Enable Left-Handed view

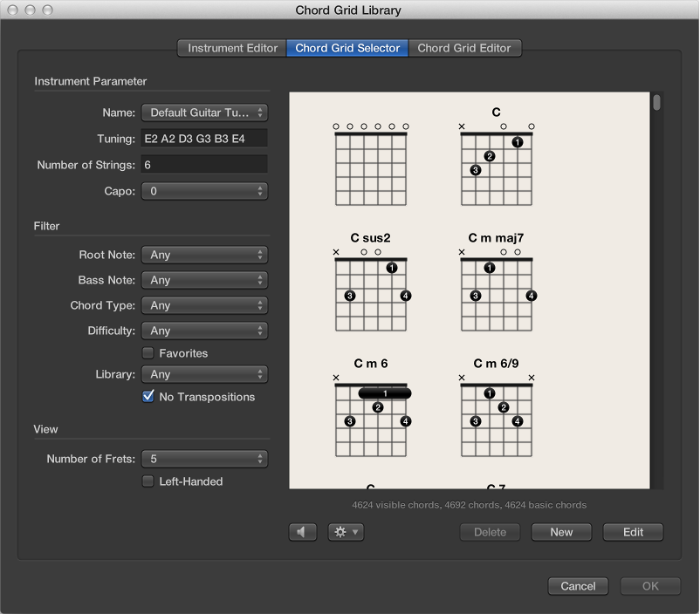pos(148,481)
